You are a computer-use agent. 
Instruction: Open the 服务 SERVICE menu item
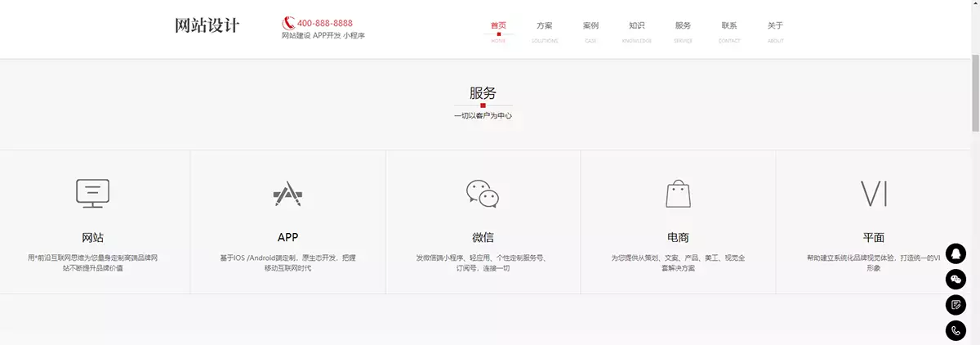pos(683,31)
